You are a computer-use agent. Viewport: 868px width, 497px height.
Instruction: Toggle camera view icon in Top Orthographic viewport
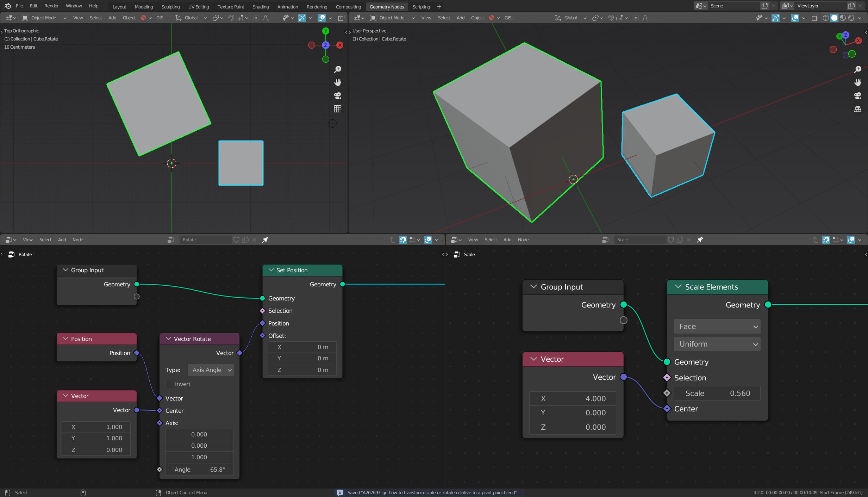[x=338, y=96]
